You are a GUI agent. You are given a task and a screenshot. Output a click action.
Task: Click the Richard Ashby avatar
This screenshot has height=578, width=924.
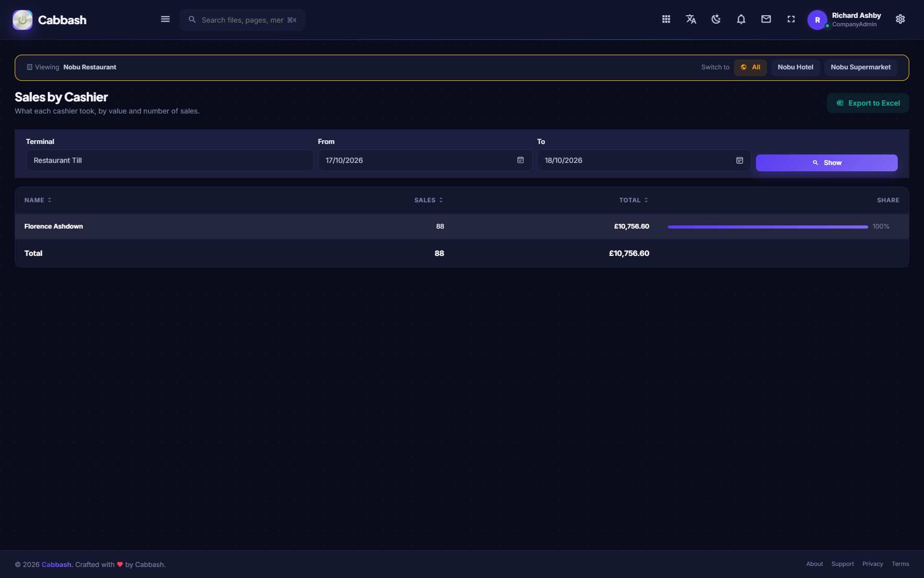[x=817, y=20]
